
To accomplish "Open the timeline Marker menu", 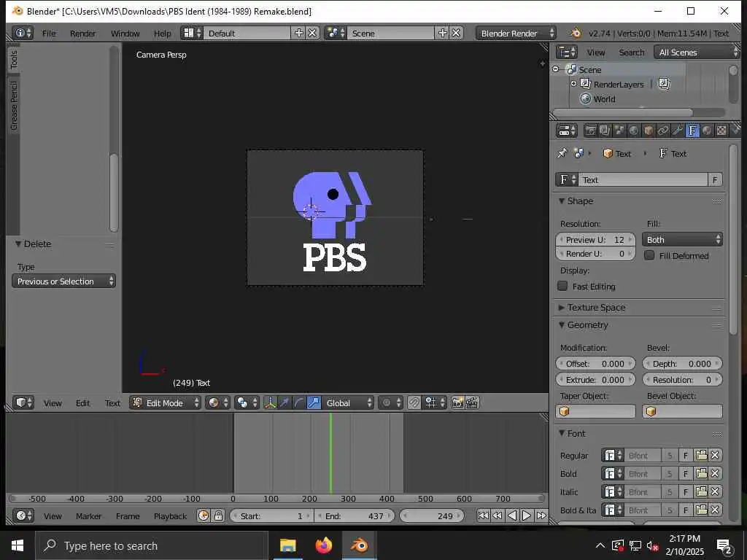I will pyautogui.click(x=88, y=516).
